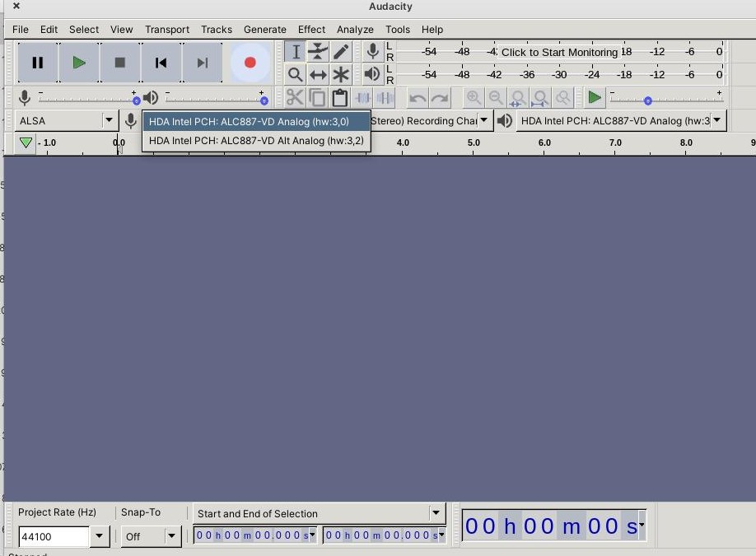The image size is (756, 556).
Task: Open the Tracks menu
Action: 217,30
